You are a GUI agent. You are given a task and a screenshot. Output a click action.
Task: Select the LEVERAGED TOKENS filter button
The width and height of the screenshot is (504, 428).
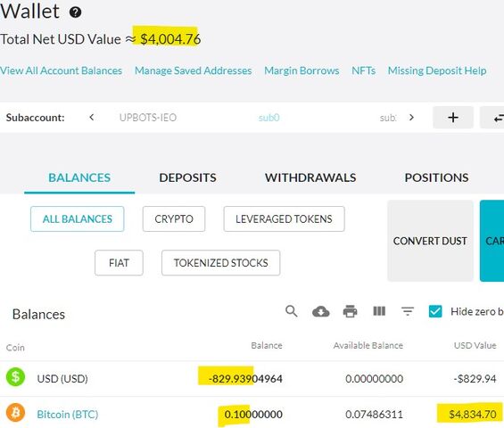point(285,218)
